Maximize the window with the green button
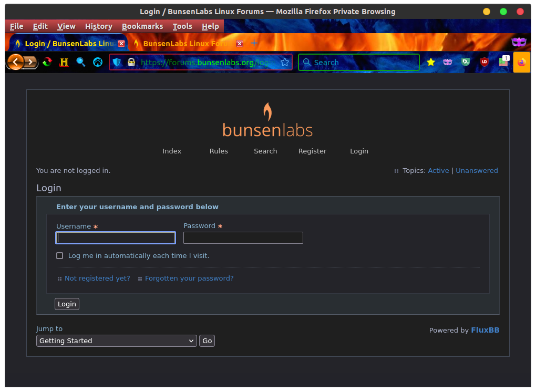 click(x=503, y=12)
